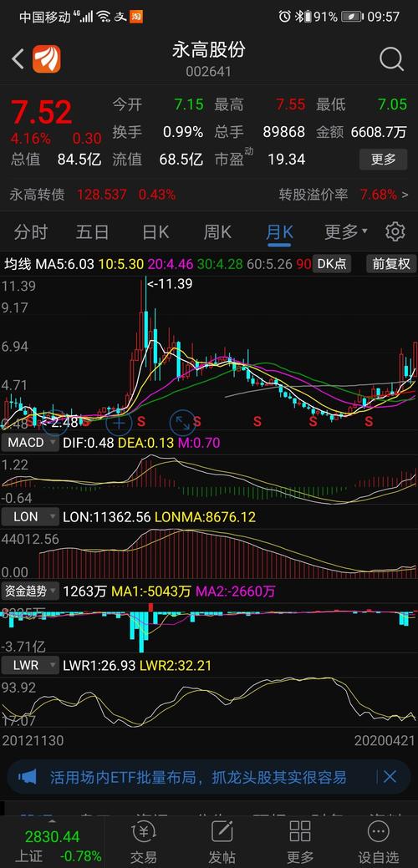Switch to 五日 chart tab
Screen dimensions: 418x868
click(x=92, y=232)
